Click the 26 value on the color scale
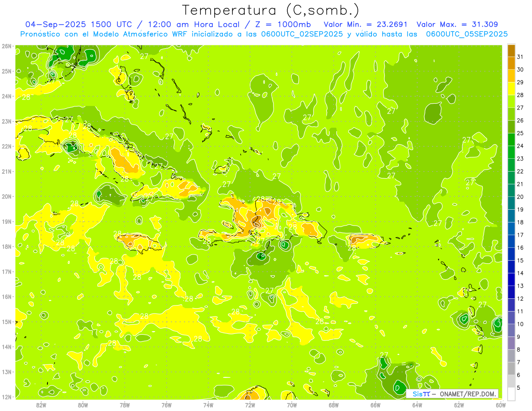This screenshot has height=411, width=532. 520,120
